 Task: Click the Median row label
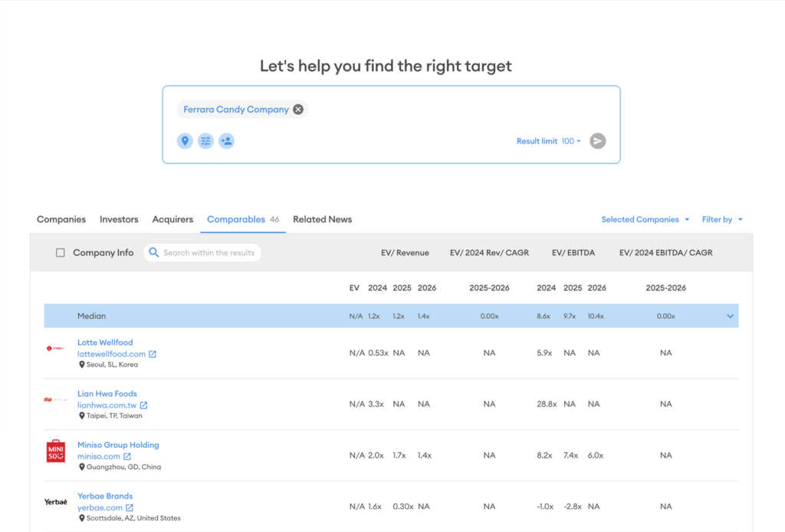[x=92, y=317]
